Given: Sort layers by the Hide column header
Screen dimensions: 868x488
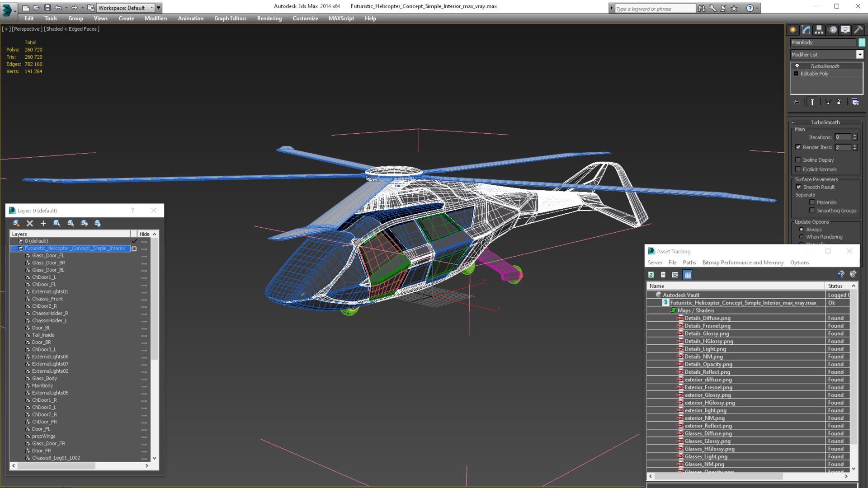Looking at the screenshot, I should (145, 234).
